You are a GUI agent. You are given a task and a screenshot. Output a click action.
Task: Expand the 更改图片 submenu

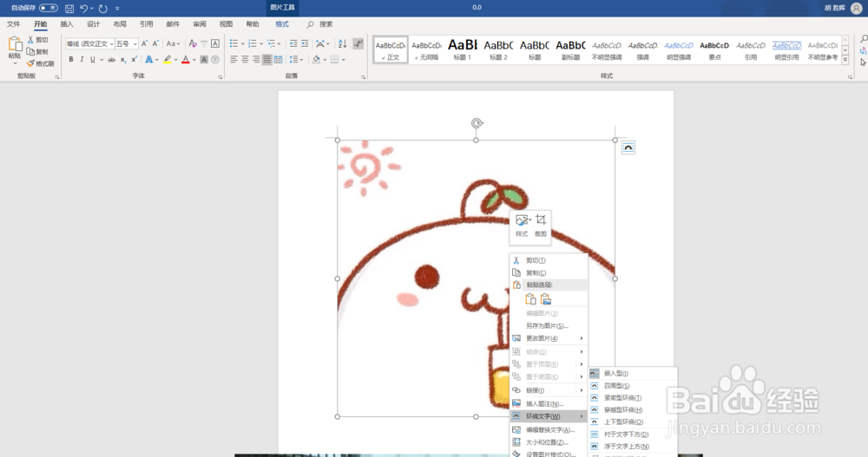[x=548, y=338]
